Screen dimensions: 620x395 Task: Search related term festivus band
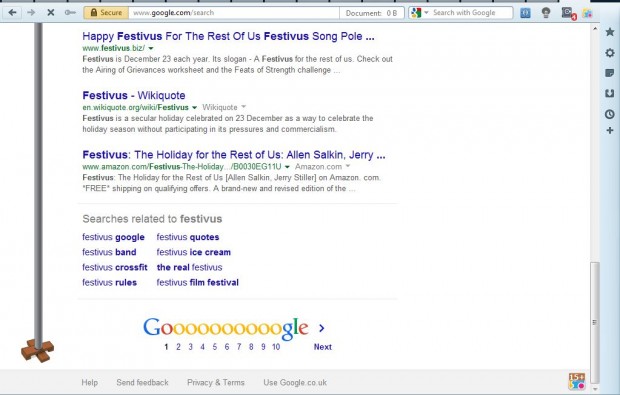(109, 252)
